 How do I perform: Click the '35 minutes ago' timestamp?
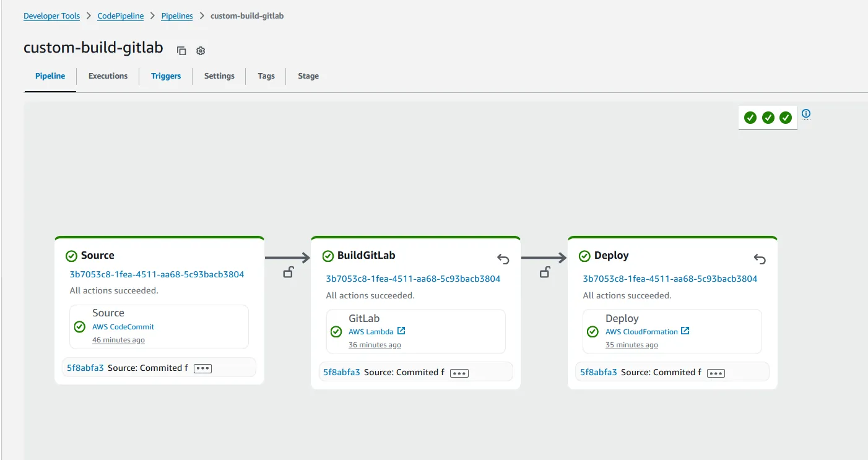coord(631,345)
